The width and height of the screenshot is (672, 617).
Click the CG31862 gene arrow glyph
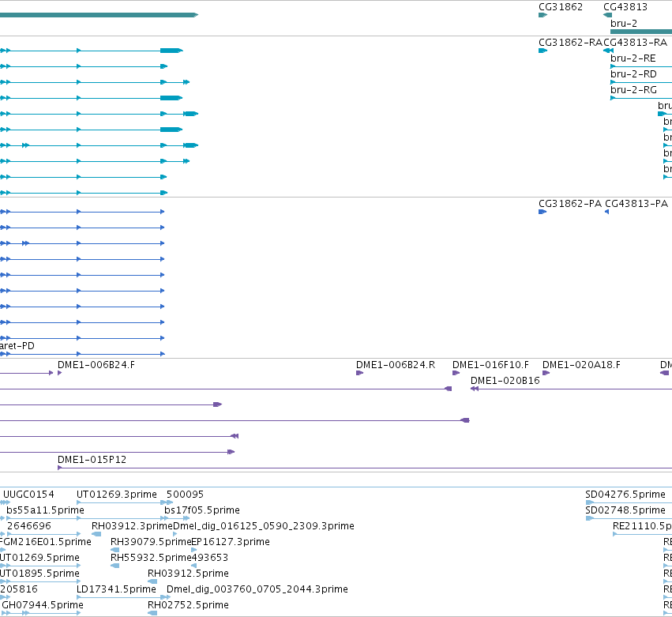coord(543,15)
